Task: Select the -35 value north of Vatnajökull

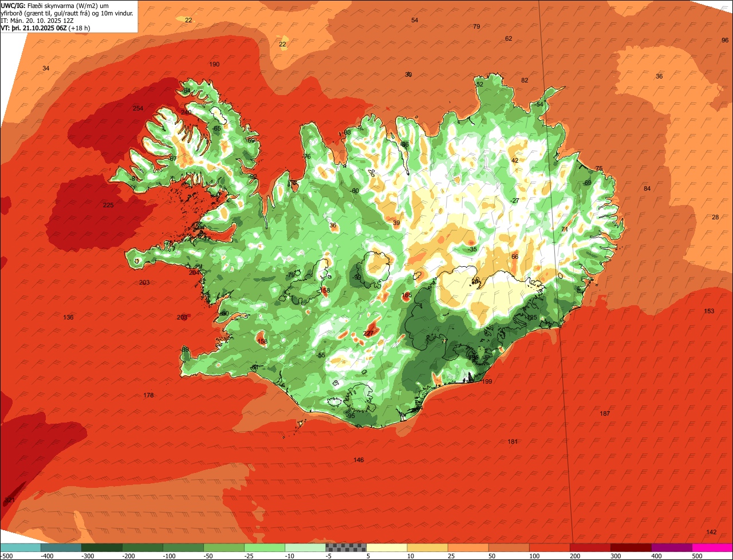Action: click(472, 249)
